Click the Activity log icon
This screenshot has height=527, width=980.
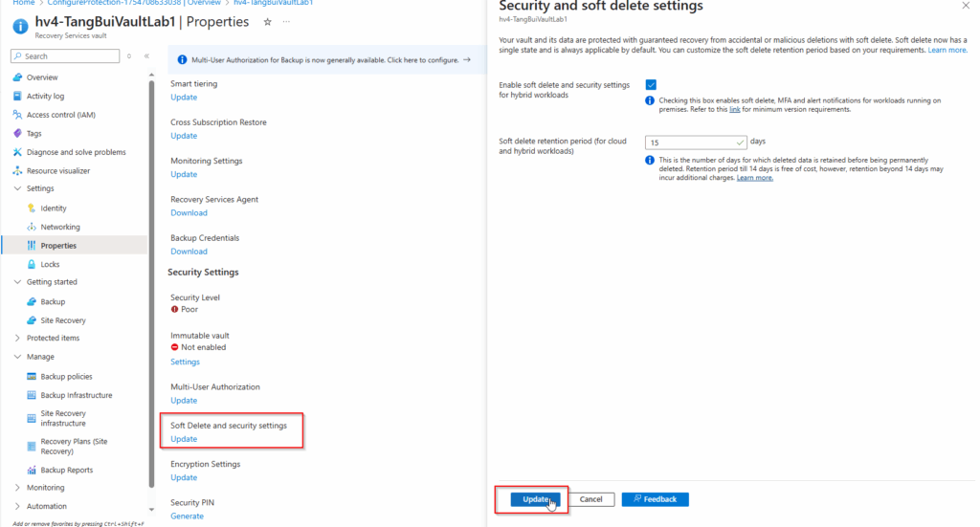(x=17, y=97)
